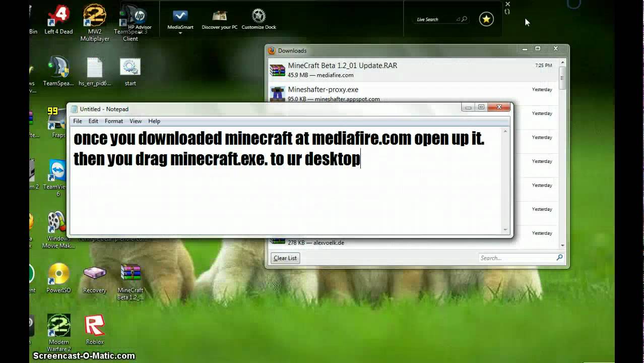Open MineCraft Beta 1.2 RAR on desktop
The height and width of the screenshot is (363, 644).
click(x=131, y=281)
